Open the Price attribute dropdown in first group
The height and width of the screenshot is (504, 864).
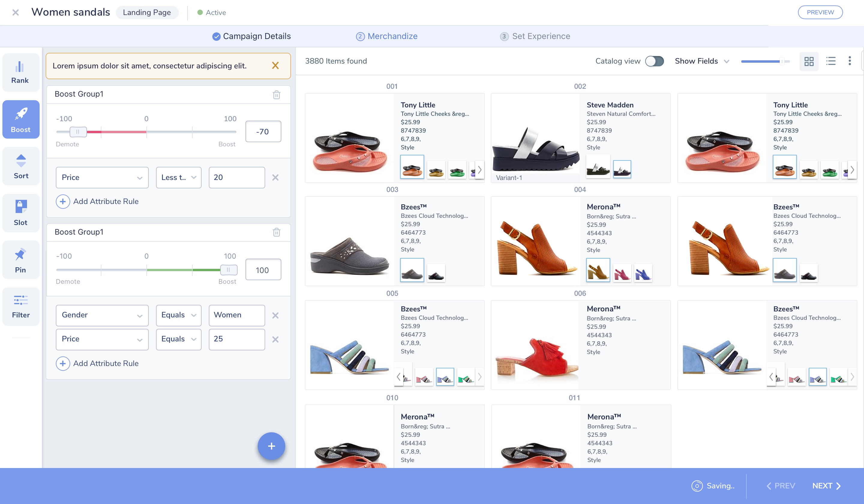(102, 178)
